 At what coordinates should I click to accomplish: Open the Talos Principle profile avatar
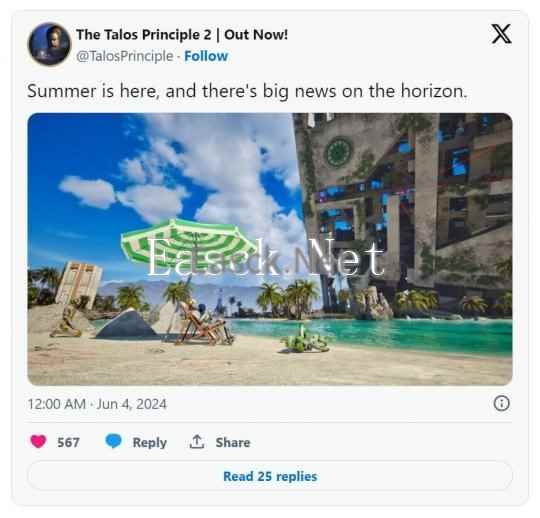tap(50, 44)
